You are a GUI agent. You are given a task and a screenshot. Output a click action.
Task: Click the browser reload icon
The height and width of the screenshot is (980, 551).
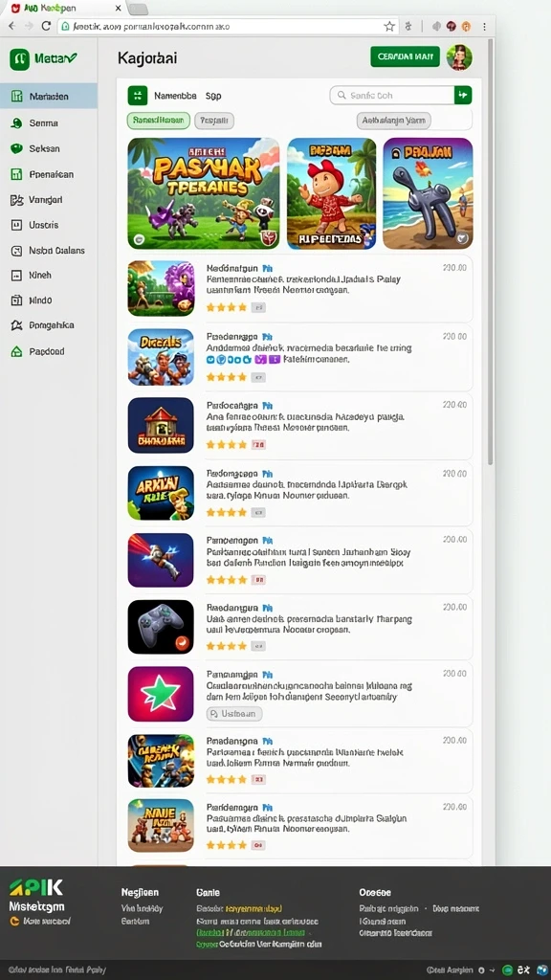46,26
